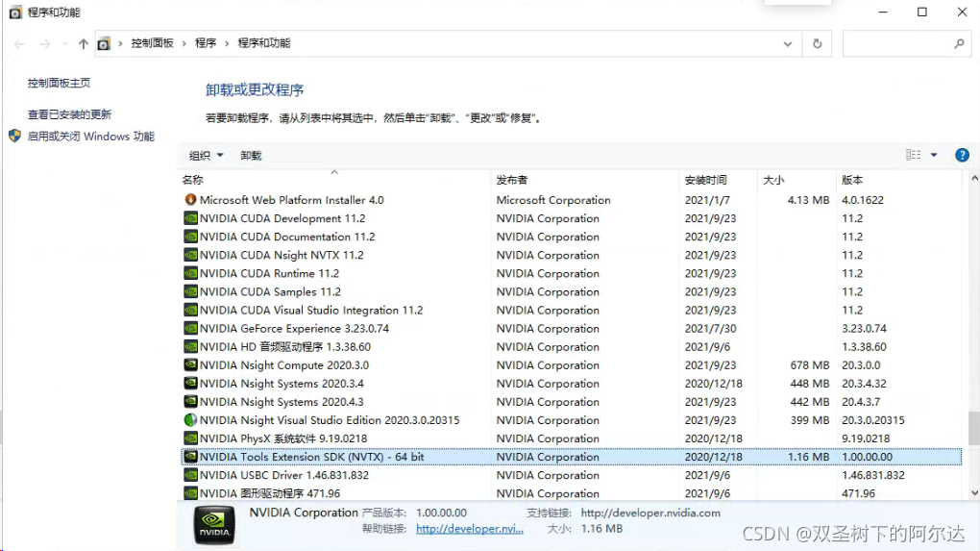Open the recent locations dropdown arrow
This screenshot has width=980, height=551.
click(65, 44)
